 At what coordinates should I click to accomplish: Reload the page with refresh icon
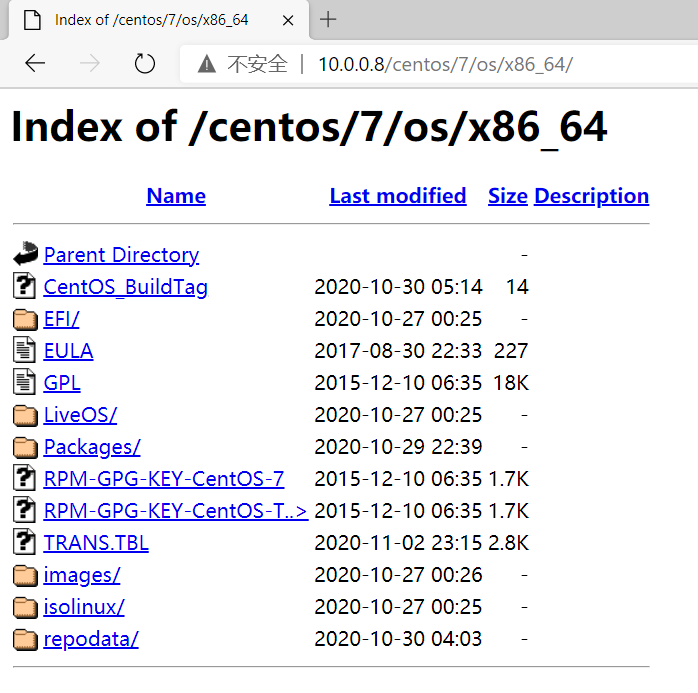coord(145,63)
